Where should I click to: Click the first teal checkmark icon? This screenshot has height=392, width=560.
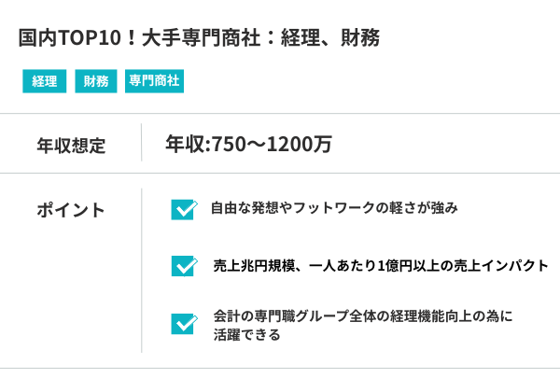pyautogui.click(x=183, y=209)
